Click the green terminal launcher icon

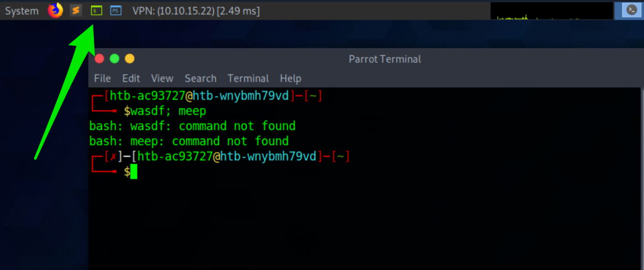click(96, 10)
